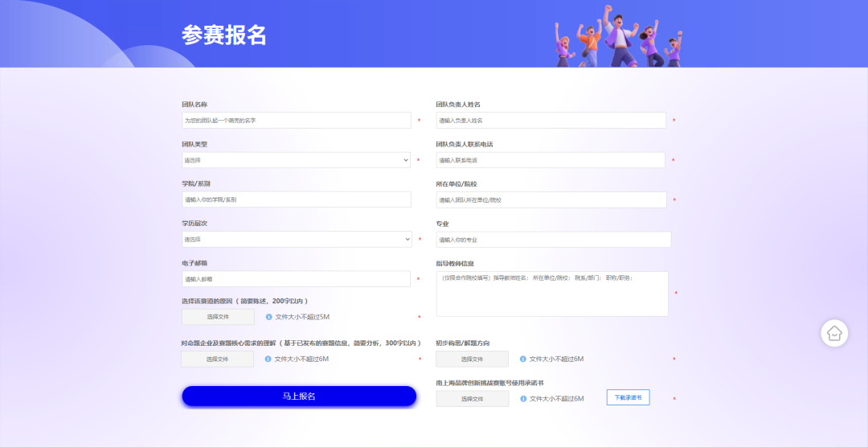This screenshot has width=868, height=448.
Task: Click info icon beside 使用承诺书 upload
Action: pyautogui.click(x=523, y=398)
